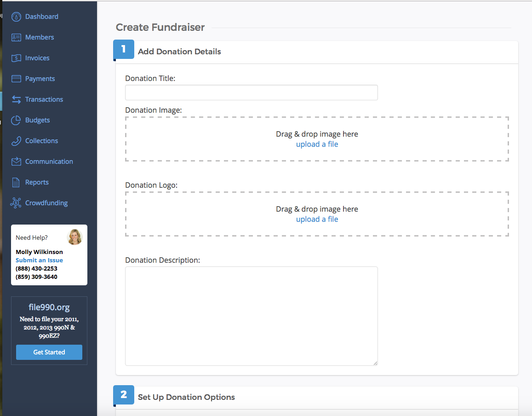Image resolution: width=532 pixels, height=416 pixels.
Task: Open the Communication envelope icon
Action: tap(16, 162)
